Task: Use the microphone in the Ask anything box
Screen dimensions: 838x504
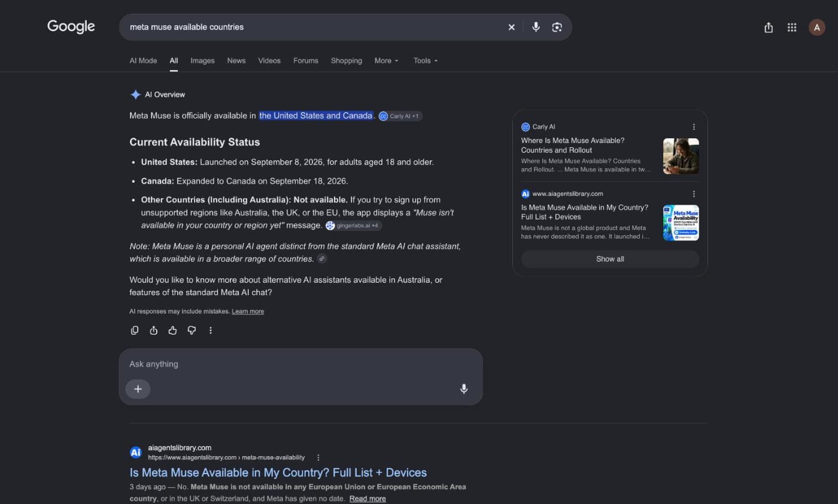Action: [x=464, y=389]
